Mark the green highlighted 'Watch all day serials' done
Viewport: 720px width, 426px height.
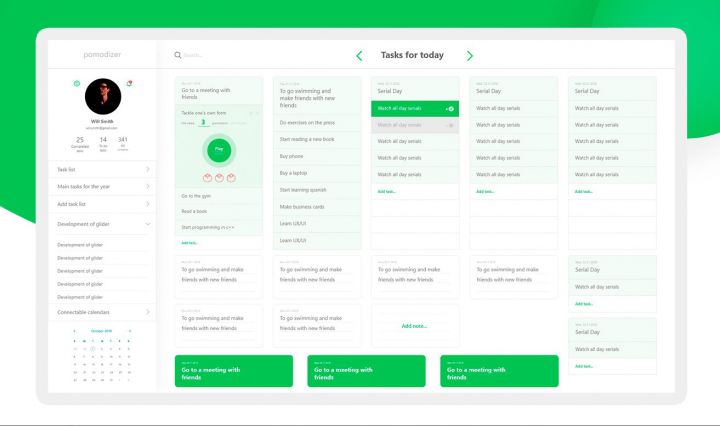tap(451, 109)
